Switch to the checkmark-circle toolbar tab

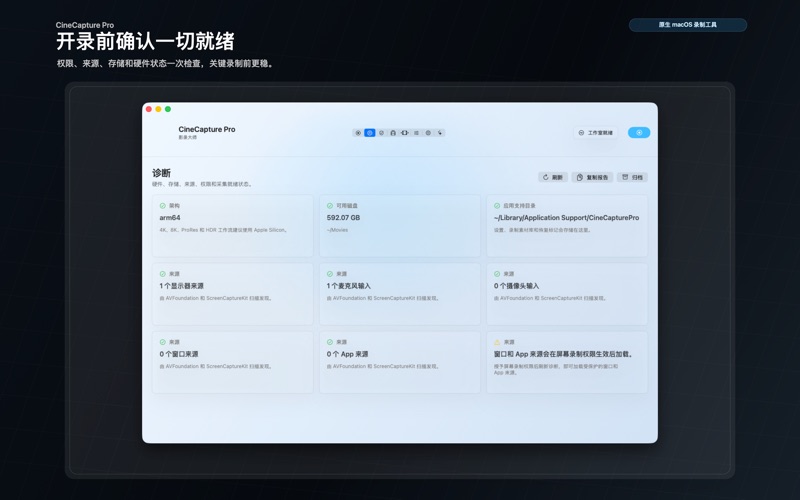(381, 133)
